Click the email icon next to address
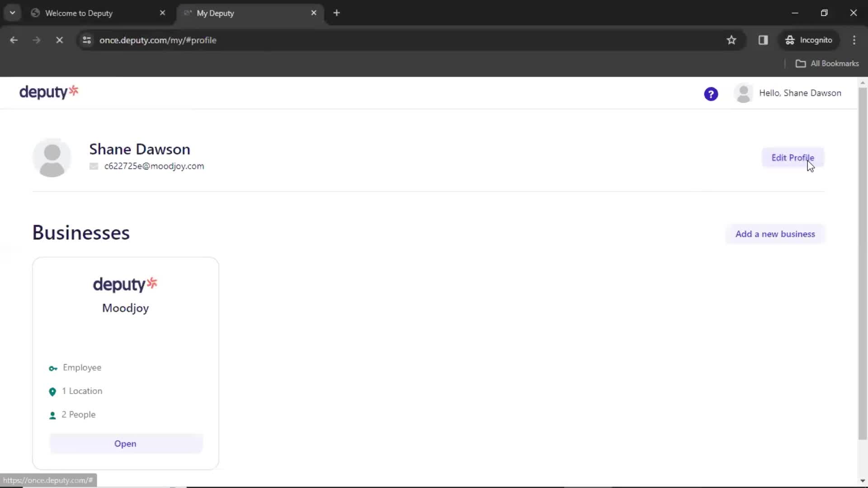 [x=93, y=166]
